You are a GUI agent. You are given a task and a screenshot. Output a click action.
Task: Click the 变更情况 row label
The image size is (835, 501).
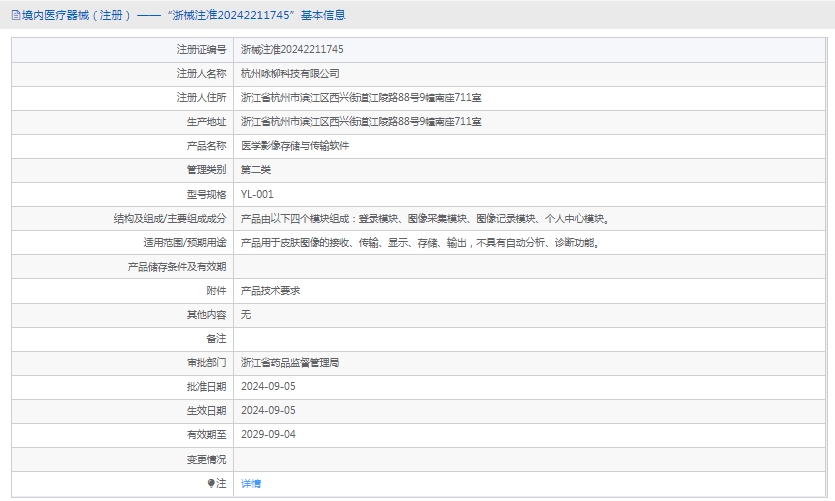point(206,459)
